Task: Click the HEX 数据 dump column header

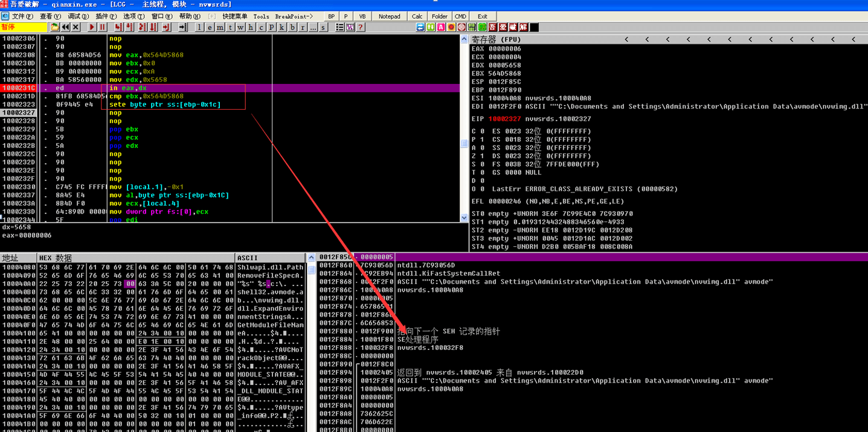Action: pos(136,258)
